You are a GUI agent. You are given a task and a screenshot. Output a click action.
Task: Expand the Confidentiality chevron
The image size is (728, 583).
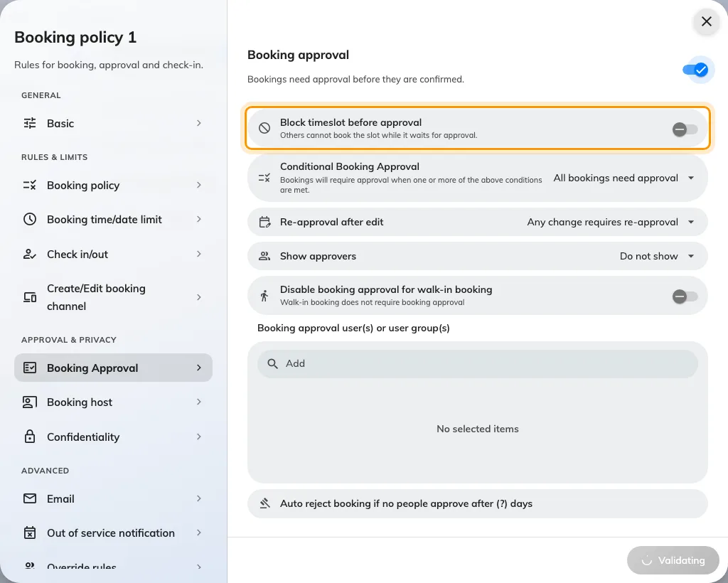coord(199,437)
